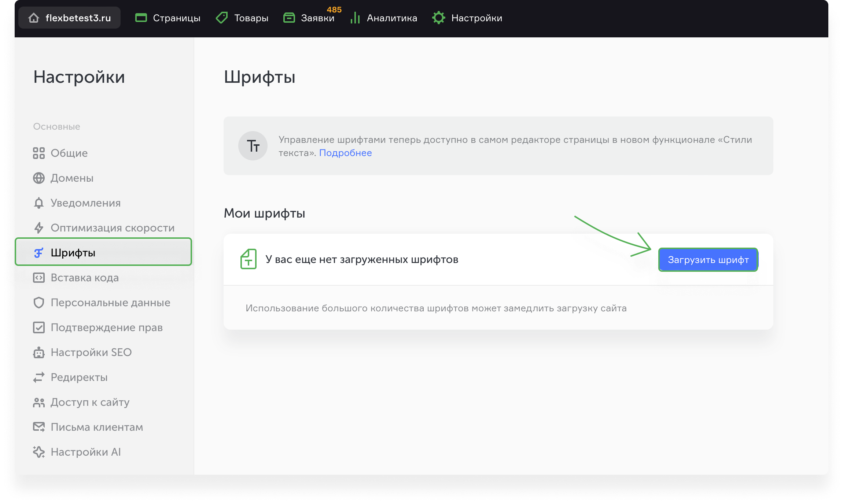Viewport: 843px width, 504px height.
Task: Click the globe icon beside Домены
Action: tap(39, 178)
